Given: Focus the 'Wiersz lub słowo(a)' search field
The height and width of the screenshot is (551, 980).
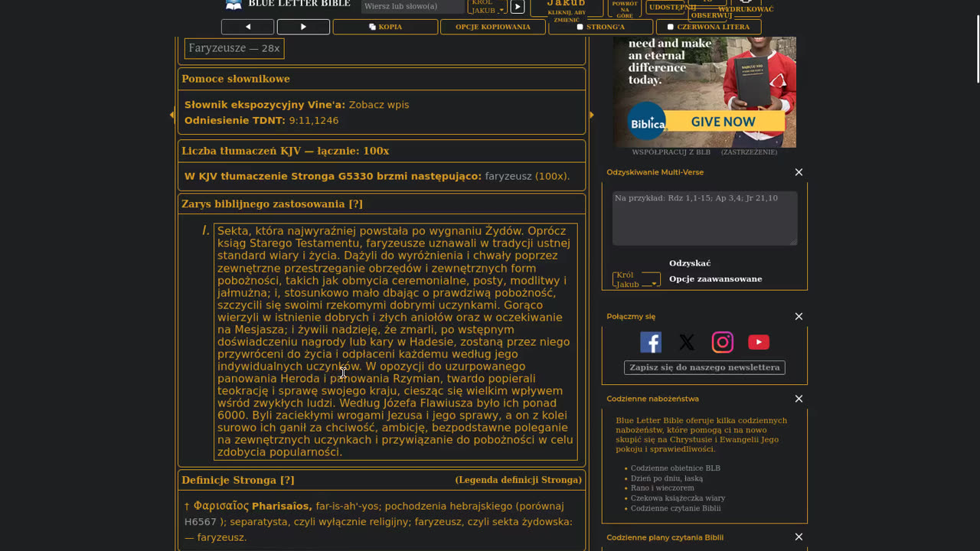Looking at the screenshot, I should pyautogui.click(x=413, y=6).
